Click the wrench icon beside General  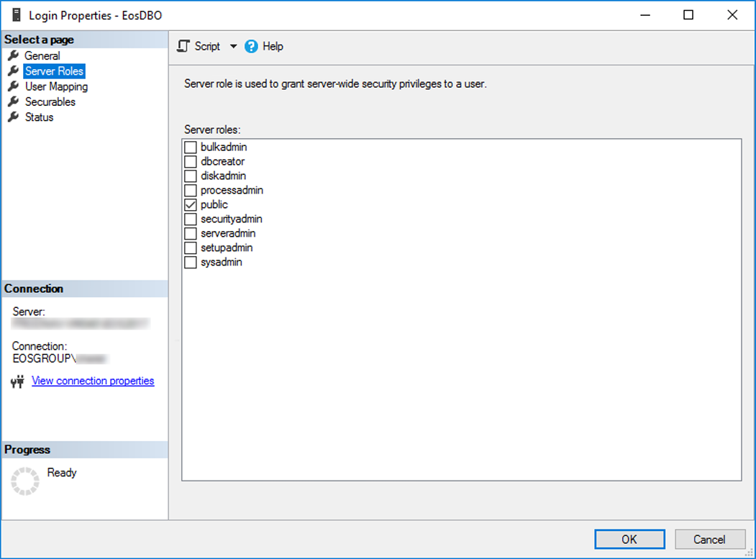pos(14,55)
